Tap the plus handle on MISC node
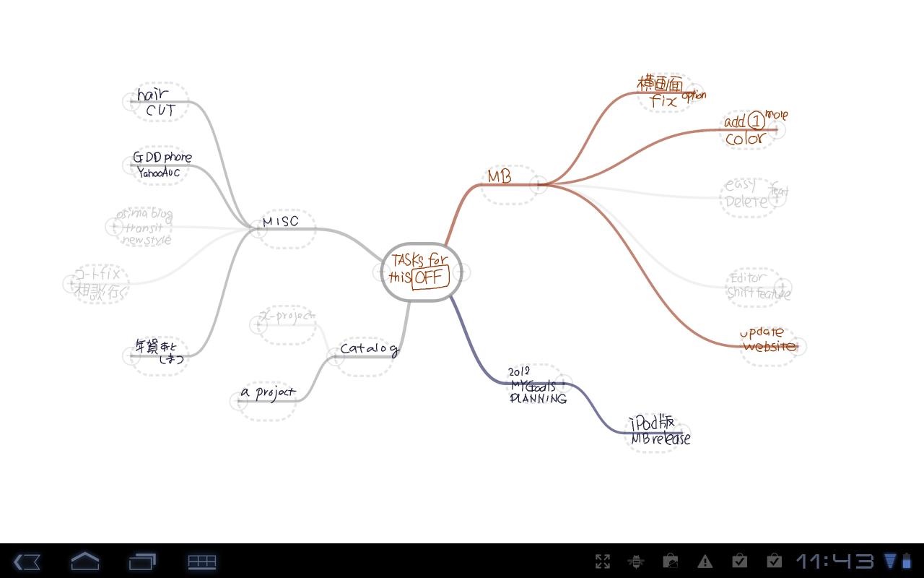Screen dimensions: 924x578 click(x=258, y=230)
